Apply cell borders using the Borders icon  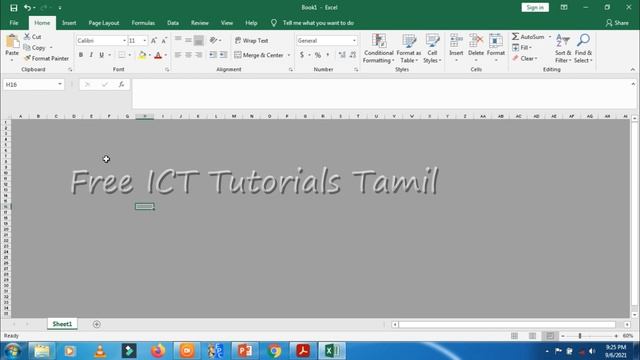(x=122, y=55)
